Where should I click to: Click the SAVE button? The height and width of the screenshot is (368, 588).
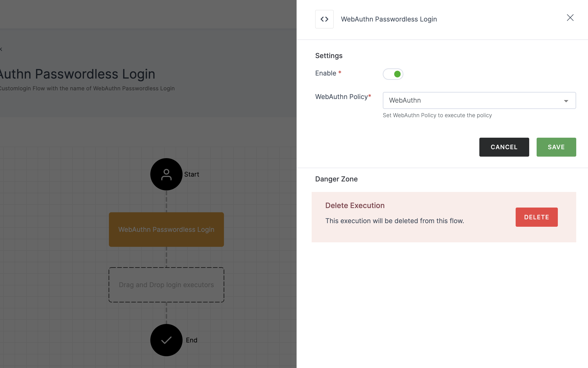coord(556,147)
